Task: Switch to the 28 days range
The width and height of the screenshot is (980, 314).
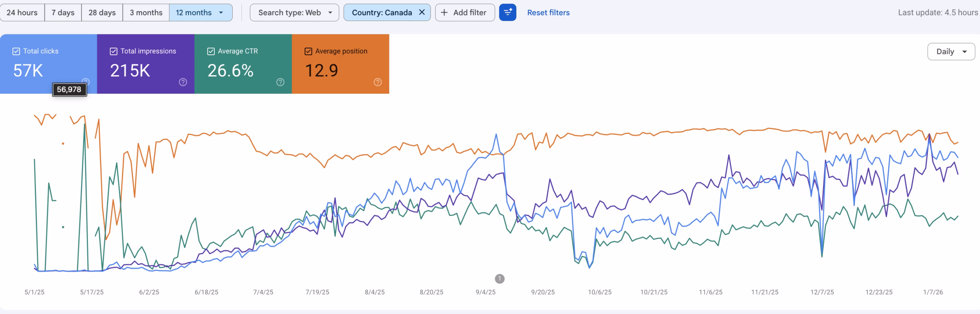Action: 102,13
